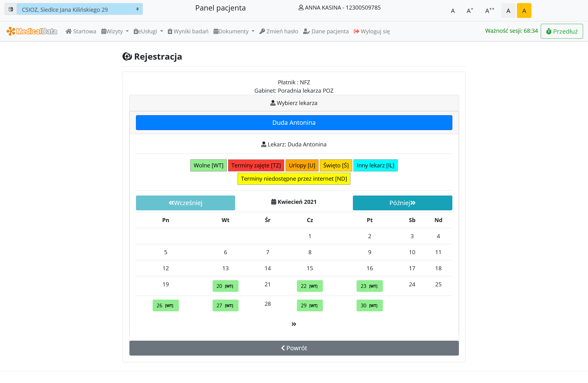The height and width of the screenshot is (383, 588).
Task: Click the green Wolne [WT] legend swatch
Action: pyautogui.click(x=209, y=166)
